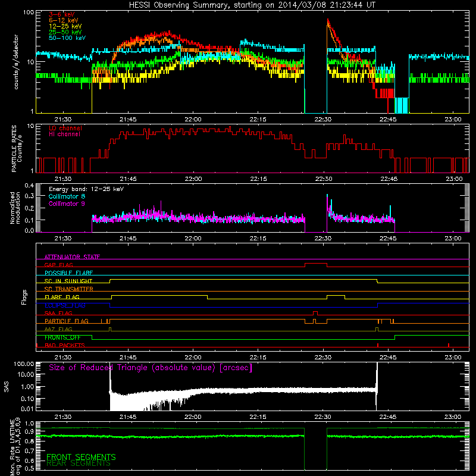Select the cyan 50-100 keV legend label
Viewport: 476px width, 476px height.
(x=67, y=38)
